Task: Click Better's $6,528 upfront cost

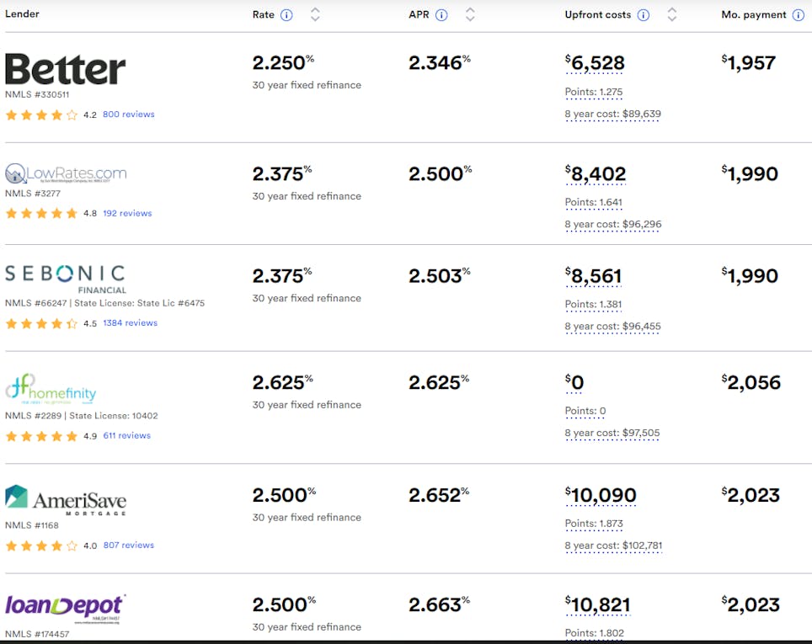Action: click(x=595, y=64)
